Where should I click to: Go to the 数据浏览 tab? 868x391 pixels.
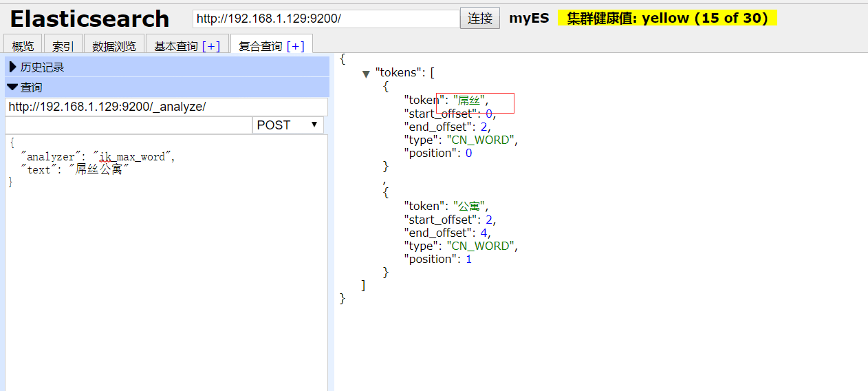click(x=114, y=46)
